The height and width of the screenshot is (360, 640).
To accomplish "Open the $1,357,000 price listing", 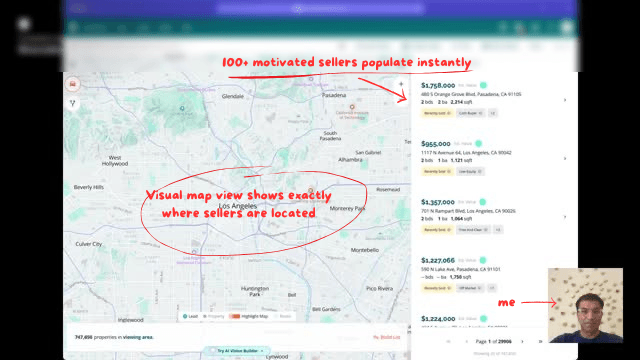I will pos(438,202).
